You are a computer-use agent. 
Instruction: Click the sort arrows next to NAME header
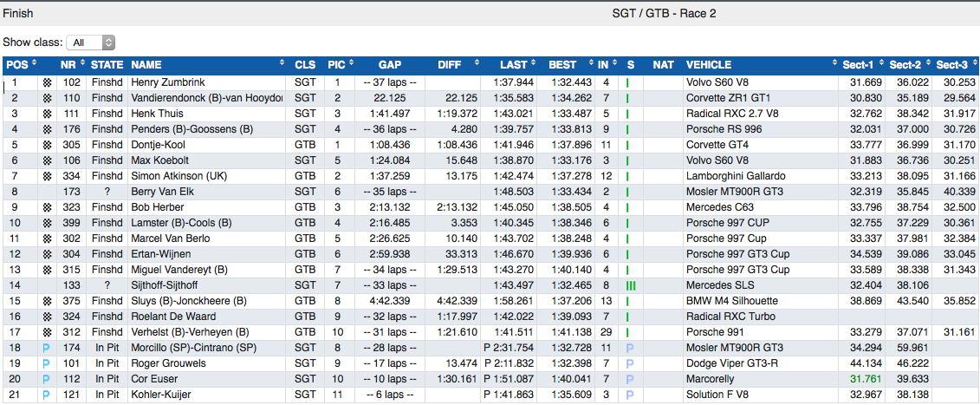pyautogui.click(x=282, y=64)
